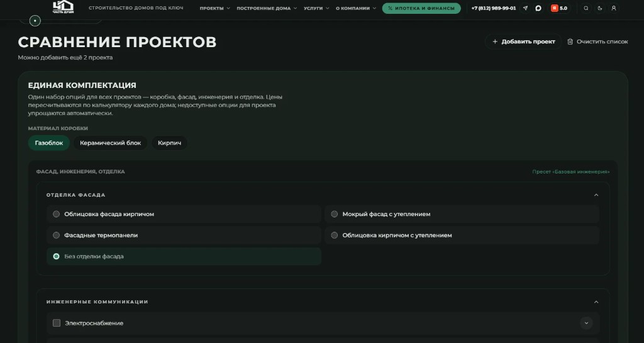Select radio «Мокрый фасад с утеплением»
644x343 pixels.
point(335,214)
